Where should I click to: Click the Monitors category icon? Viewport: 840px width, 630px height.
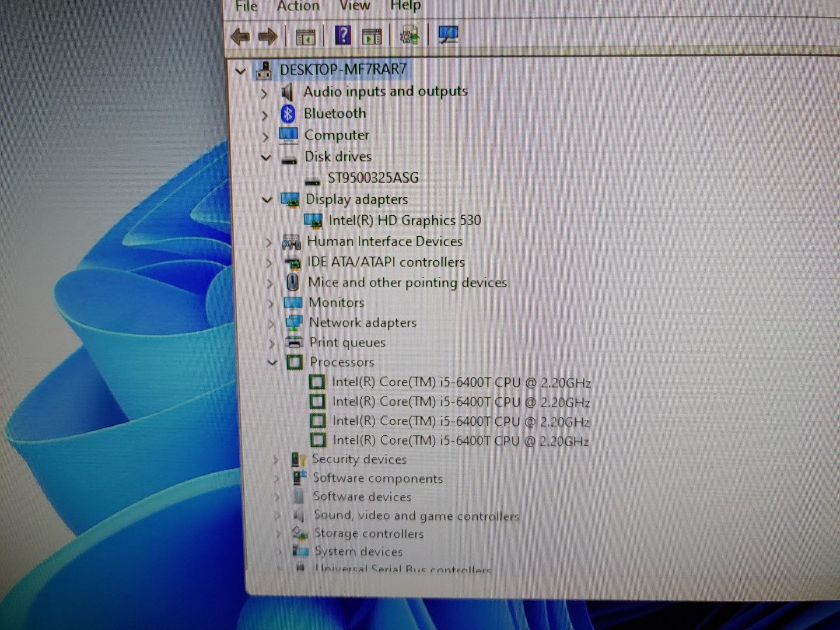[x=293, y=303]
